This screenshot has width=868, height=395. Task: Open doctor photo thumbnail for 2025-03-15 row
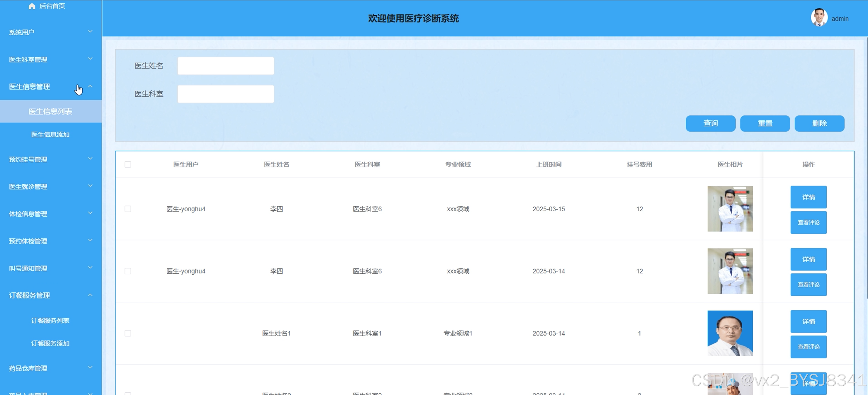730,209
